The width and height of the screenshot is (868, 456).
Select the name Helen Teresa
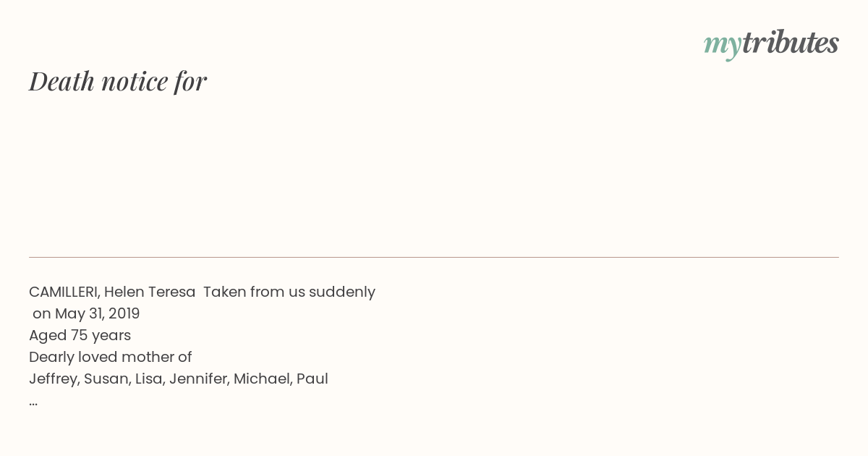point(150,292)
